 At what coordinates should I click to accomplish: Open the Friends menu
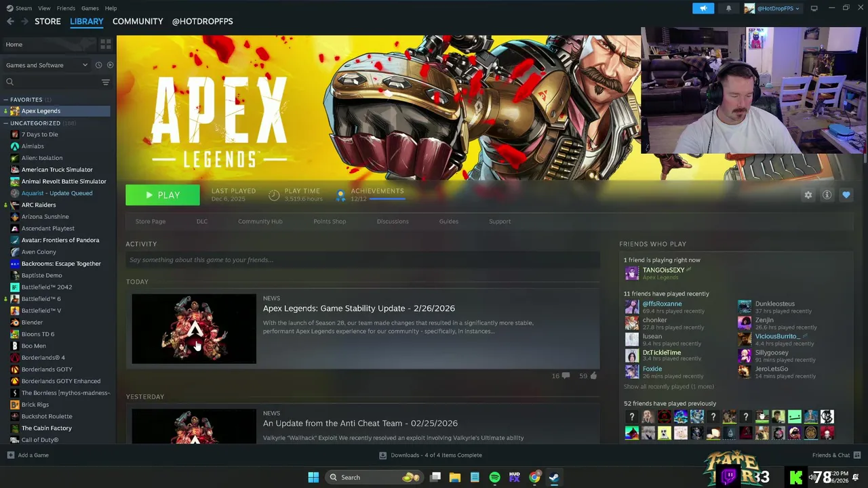pyautogui.click(x=66, y=8)
